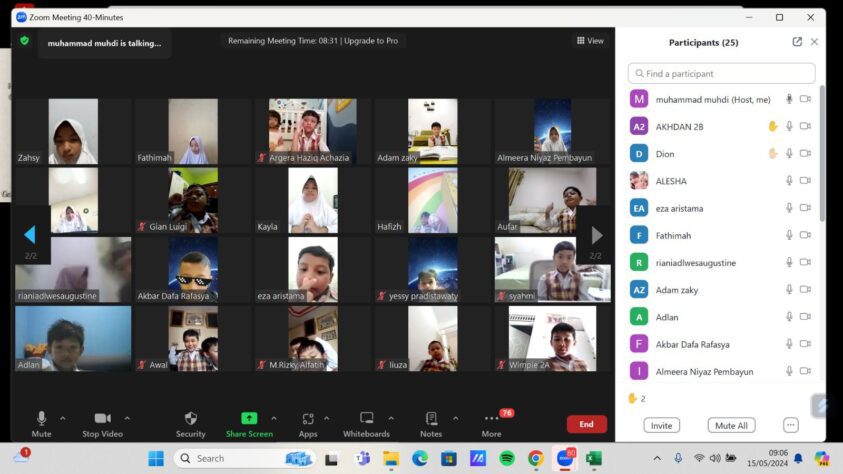Mute the microphone in toolbar

pos(41,418)
